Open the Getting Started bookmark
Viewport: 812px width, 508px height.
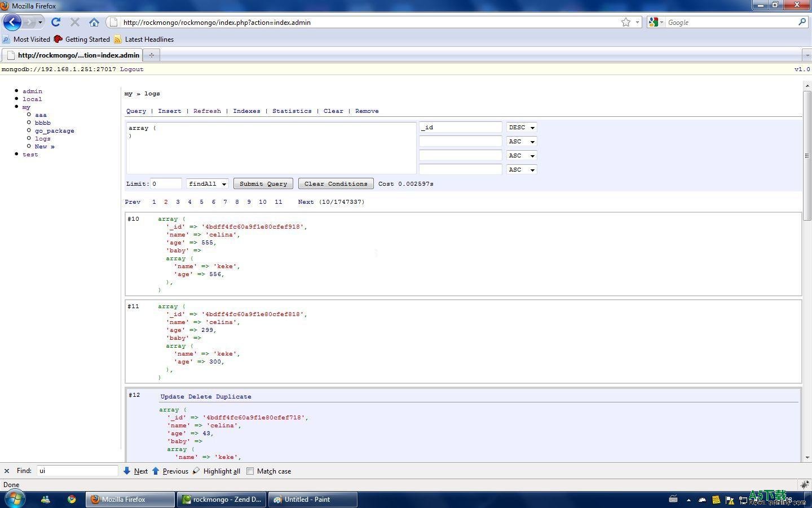82,39
